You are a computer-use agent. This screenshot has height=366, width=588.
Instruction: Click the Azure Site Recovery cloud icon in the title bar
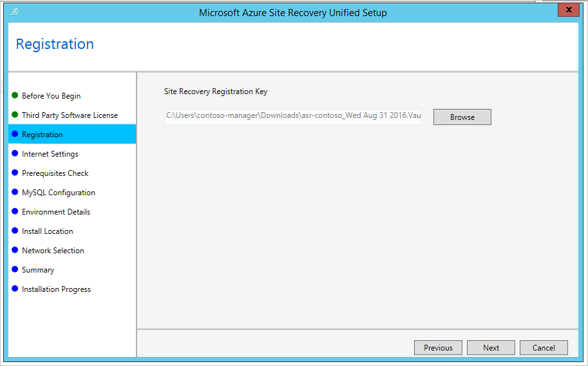(15, 12)
